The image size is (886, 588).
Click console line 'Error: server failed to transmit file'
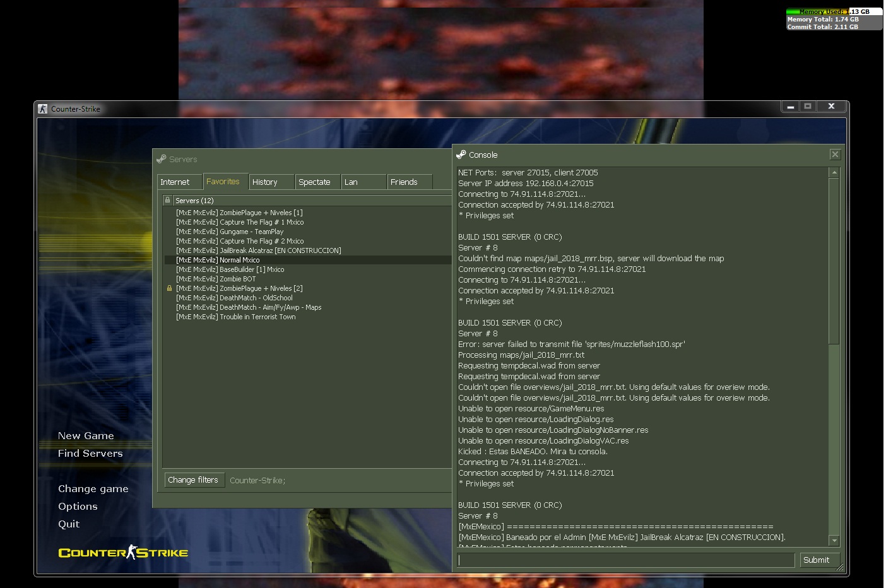(572, 344)
